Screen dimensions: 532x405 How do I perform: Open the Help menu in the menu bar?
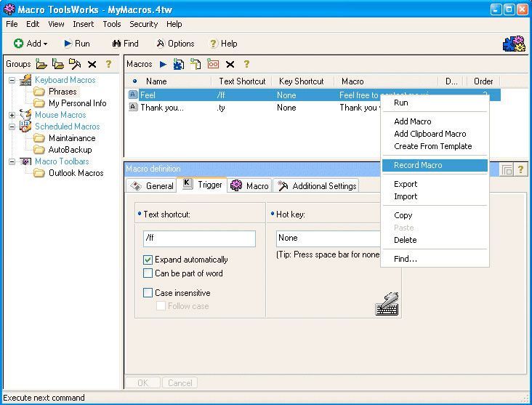(174, 24)
